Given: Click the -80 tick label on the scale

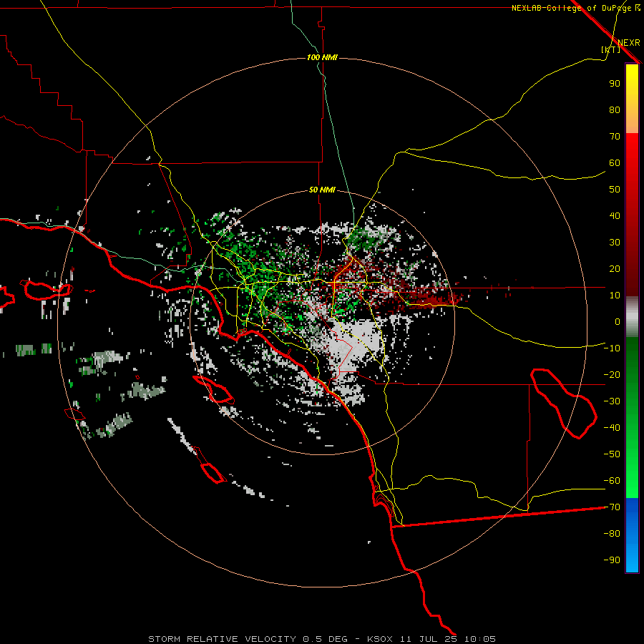Looking at the screenshot, I should coord(612,534).
